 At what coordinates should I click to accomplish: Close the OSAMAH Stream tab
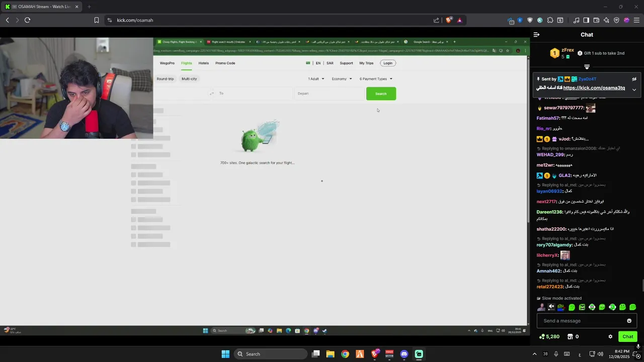point(76,7)
